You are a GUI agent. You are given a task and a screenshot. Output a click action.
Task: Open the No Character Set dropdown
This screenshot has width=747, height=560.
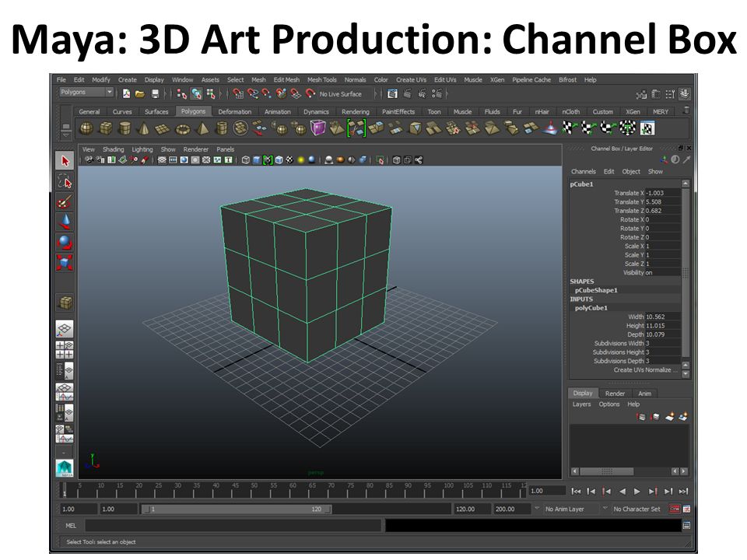click(x=637, y=509)
